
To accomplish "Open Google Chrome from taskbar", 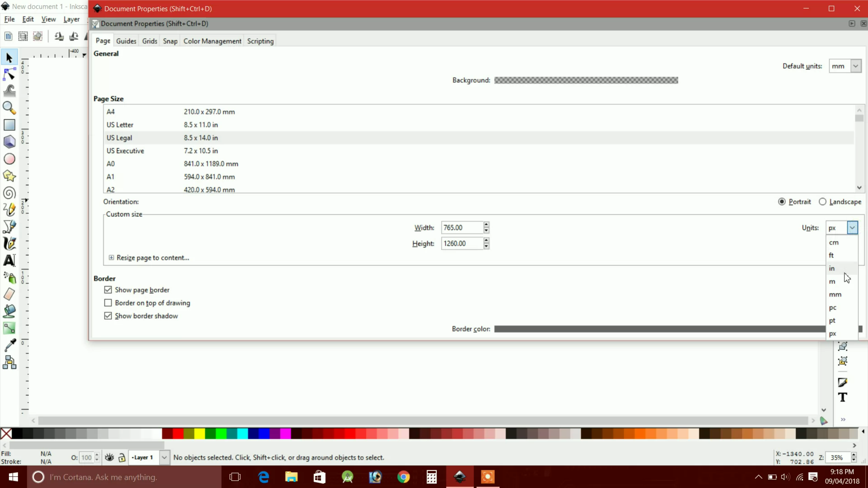I will 403,477.
